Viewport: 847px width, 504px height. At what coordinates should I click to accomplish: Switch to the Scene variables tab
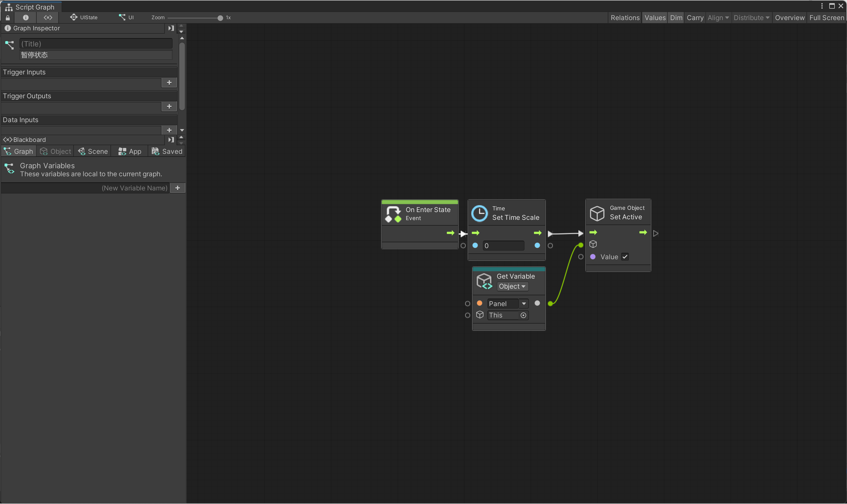coord(93,151)
